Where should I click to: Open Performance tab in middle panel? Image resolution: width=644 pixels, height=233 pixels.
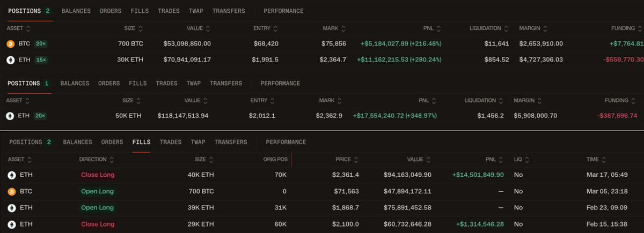coord(280,83)
